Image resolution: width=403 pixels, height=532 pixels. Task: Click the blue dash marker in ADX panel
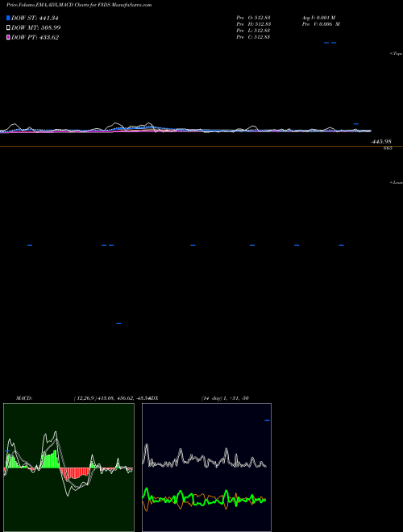click(267, 421)
